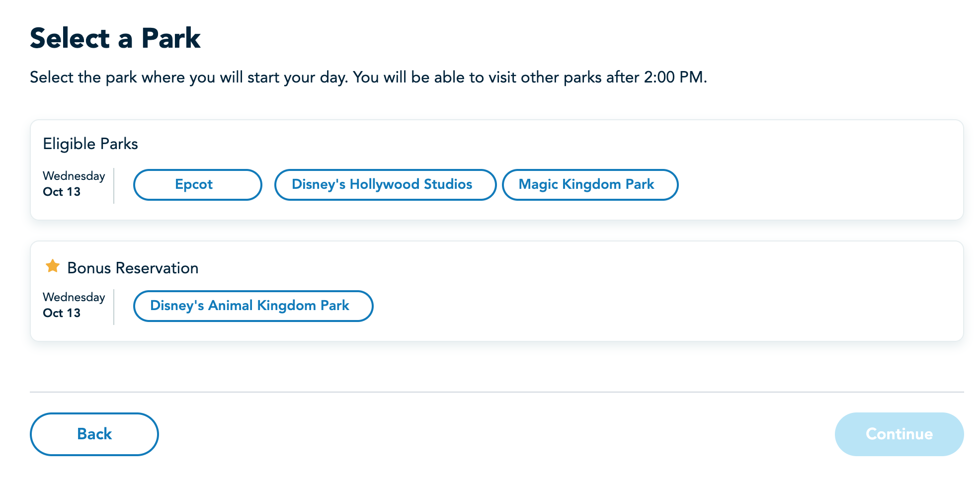Choose Disney's Hollywood Studios park

tap(385, 185)
